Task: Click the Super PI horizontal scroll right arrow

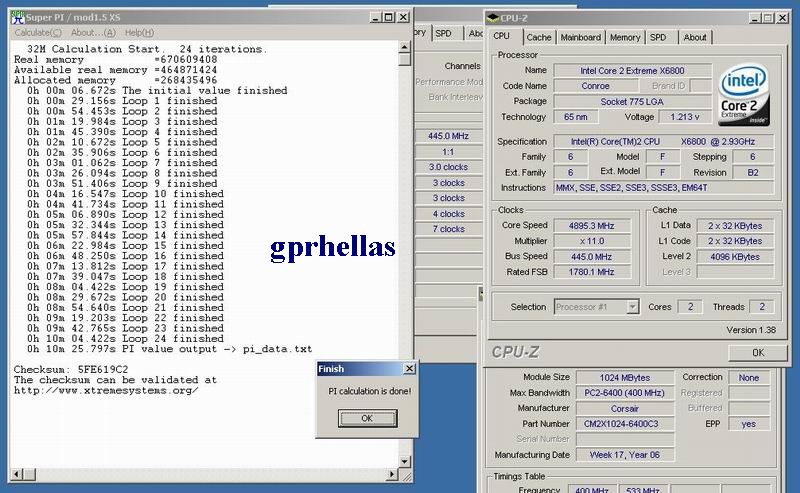Action: 392,474
